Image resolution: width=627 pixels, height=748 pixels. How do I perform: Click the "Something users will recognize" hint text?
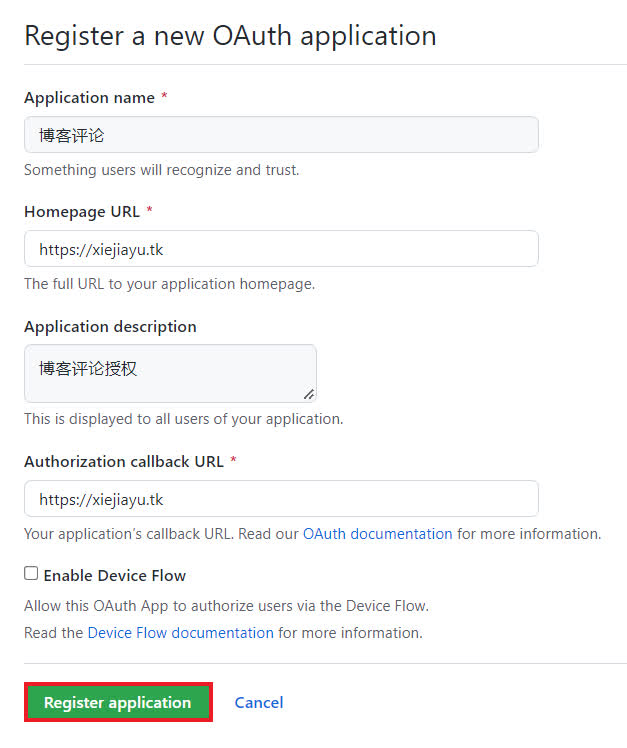[x=161, y=170]
